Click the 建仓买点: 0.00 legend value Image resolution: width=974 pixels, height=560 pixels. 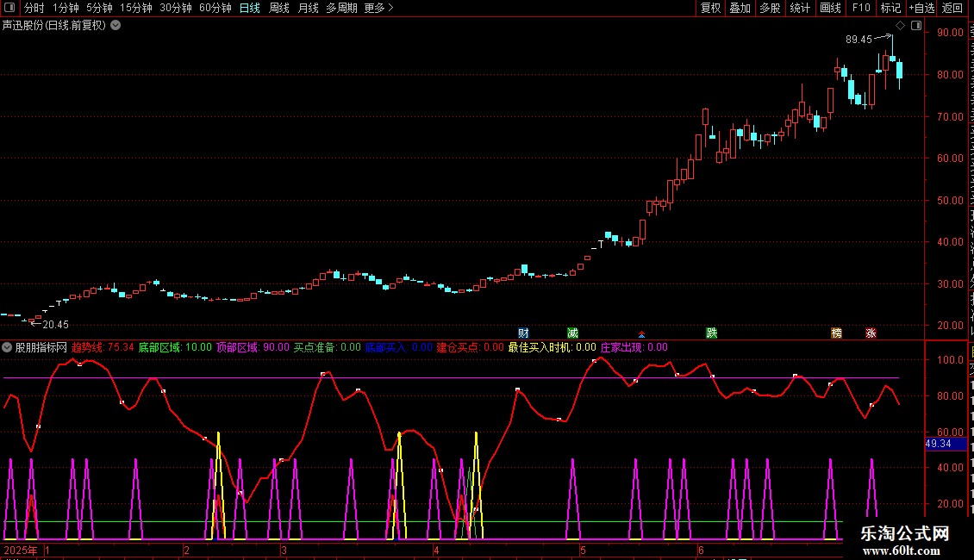coord(471,348)
